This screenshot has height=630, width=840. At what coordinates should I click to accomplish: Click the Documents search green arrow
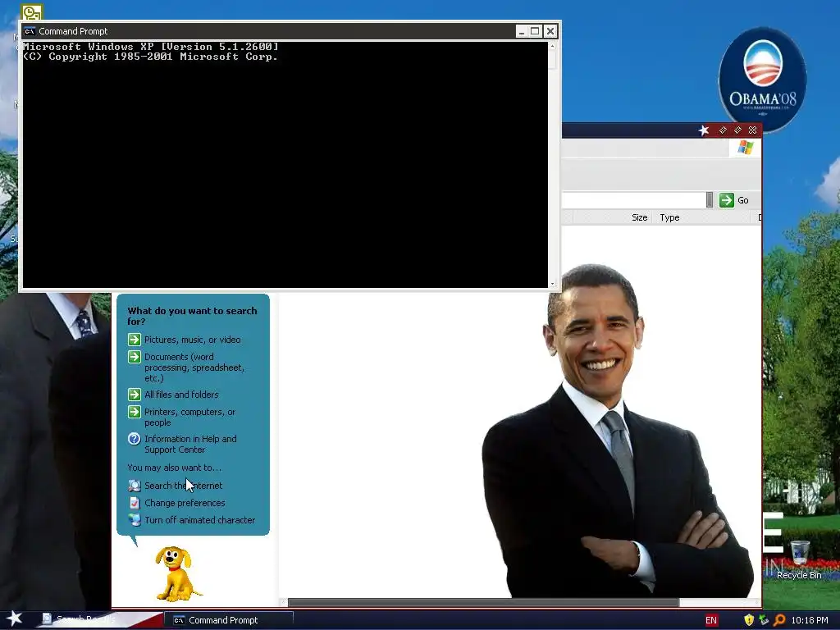[135, 357]
